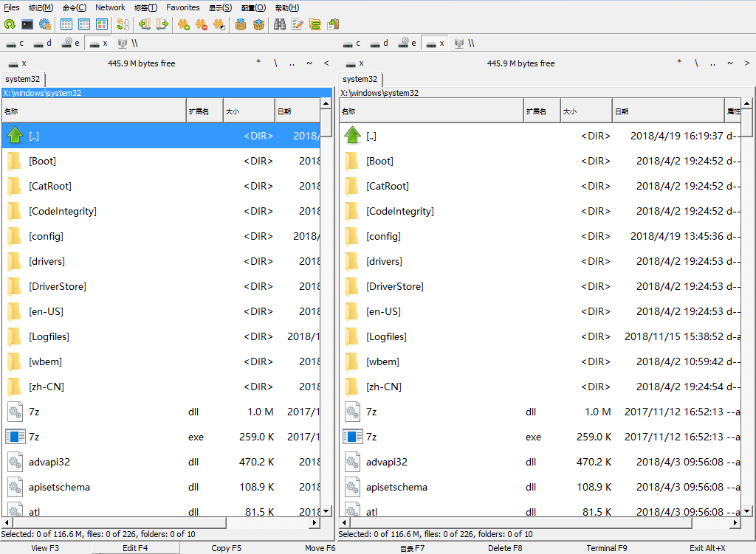756x554 pixels.
Task: Open the Files menu
Action: coord(12,7)
